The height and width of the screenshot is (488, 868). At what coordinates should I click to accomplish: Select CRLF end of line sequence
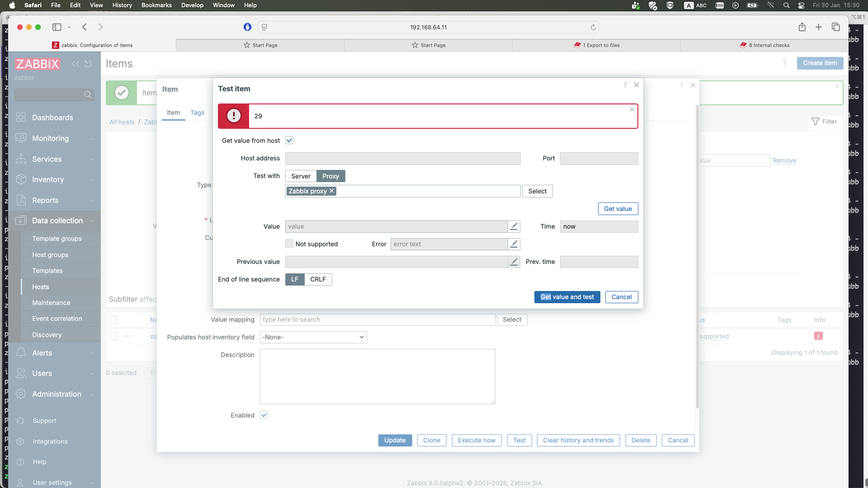(318, 279)
